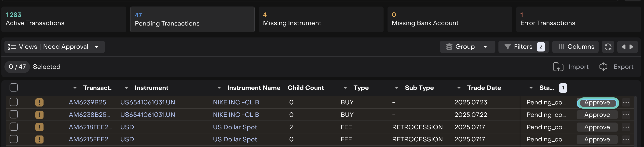Switch to the Missing Instrument tab
Screen dimensions: 644x147
pyautogui.click(x=321, y=19)
